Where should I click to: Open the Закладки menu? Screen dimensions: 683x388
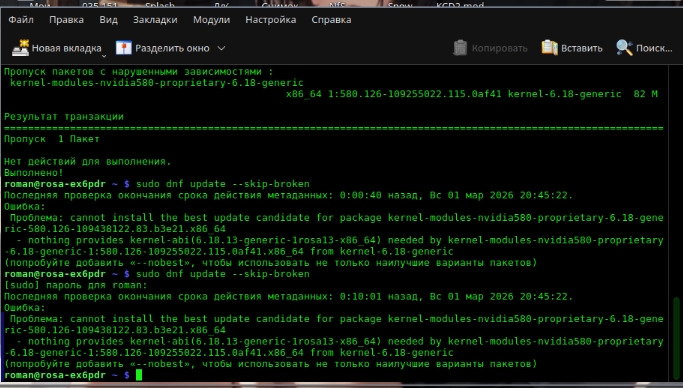click(155, 20)
